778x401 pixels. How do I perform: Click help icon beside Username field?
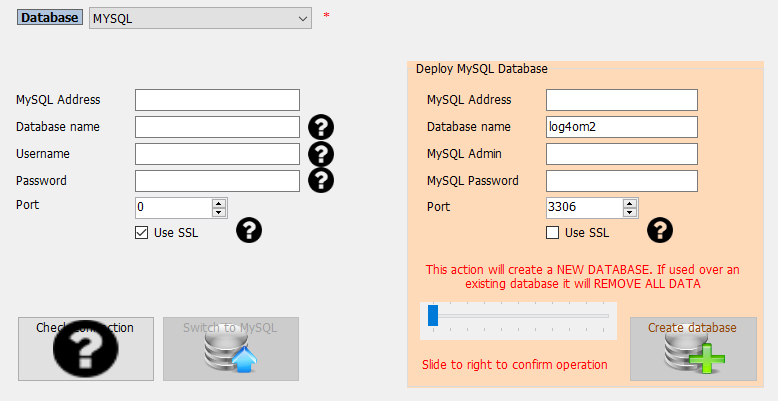click(x=321, y=154)
